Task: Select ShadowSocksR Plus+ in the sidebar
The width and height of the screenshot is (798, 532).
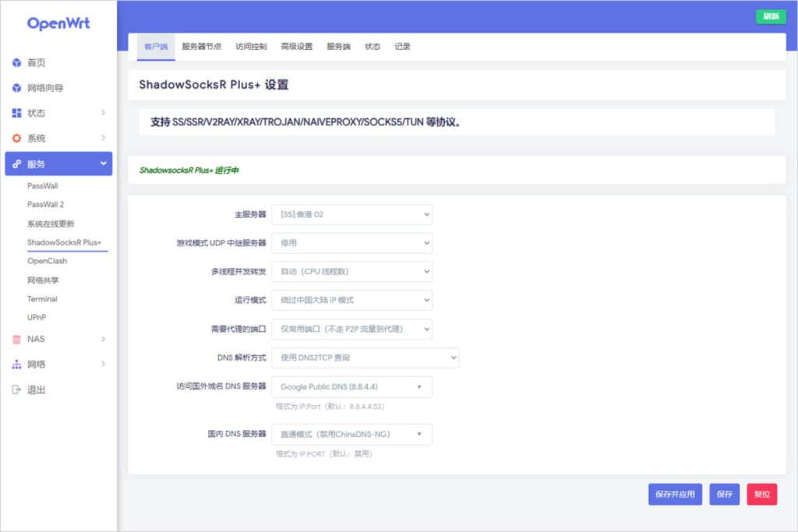Action: (x=65, y=242)
